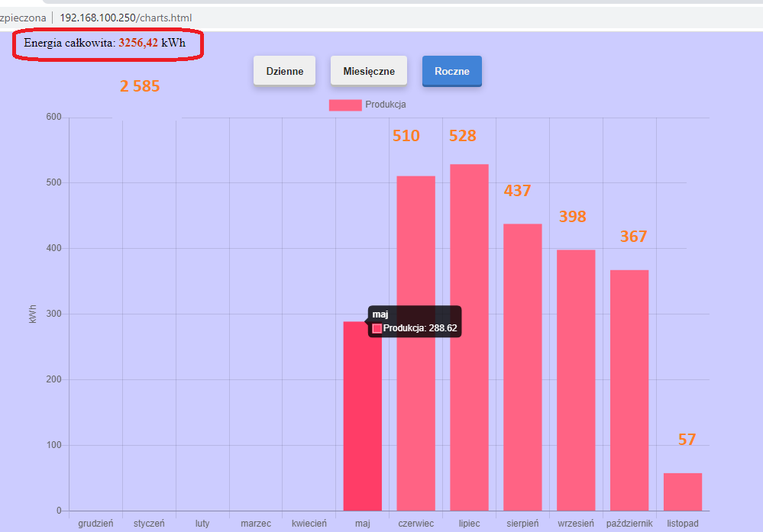Click the short listopad bar
The width and height of the screenshot is (763, 532).
coord(683,492)
